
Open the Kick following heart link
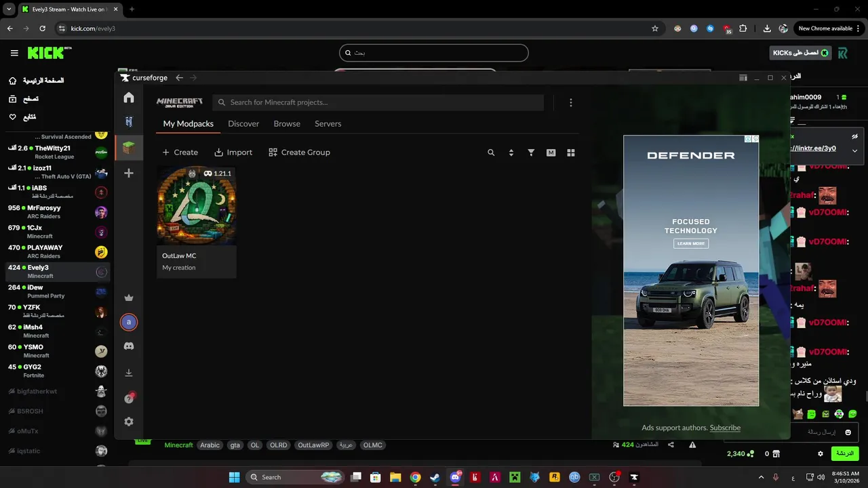(22, 117)
